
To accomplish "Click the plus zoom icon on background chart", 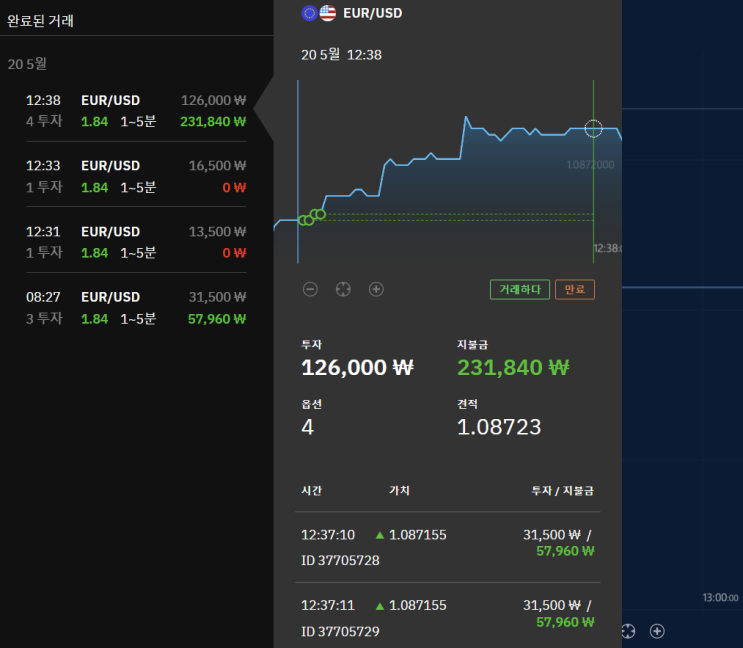I will pos(657,631).
